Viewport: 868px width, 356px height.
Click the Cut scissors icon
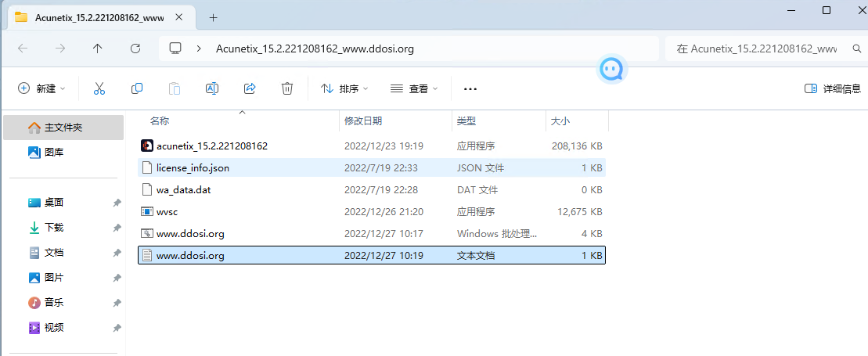tap(99, 88)
